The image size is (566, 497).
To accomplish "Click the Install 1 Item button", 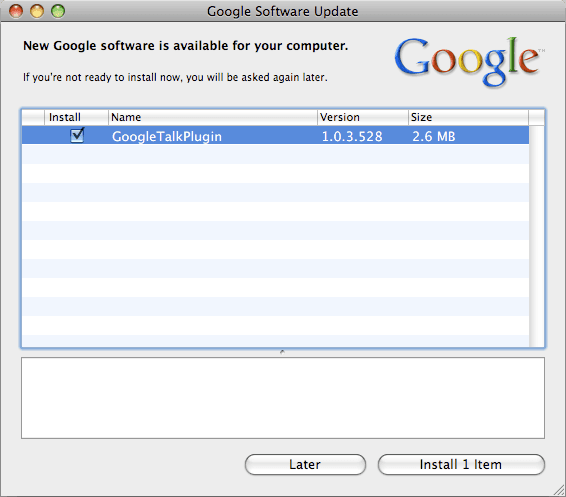I will coord(461,464).
